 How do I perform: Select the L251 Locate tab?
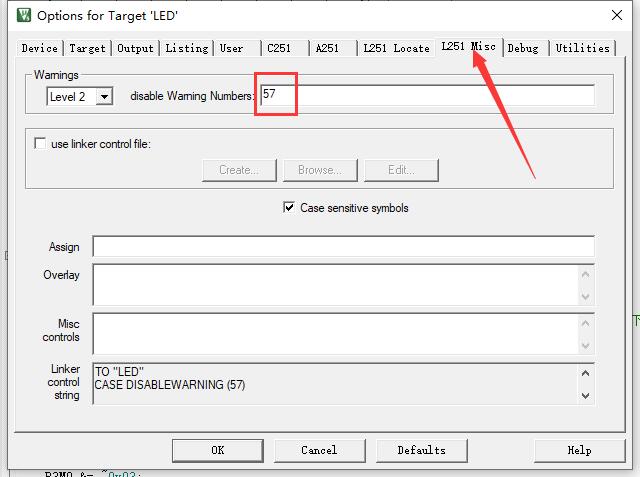pyautogui.click(x=396, y=48)
